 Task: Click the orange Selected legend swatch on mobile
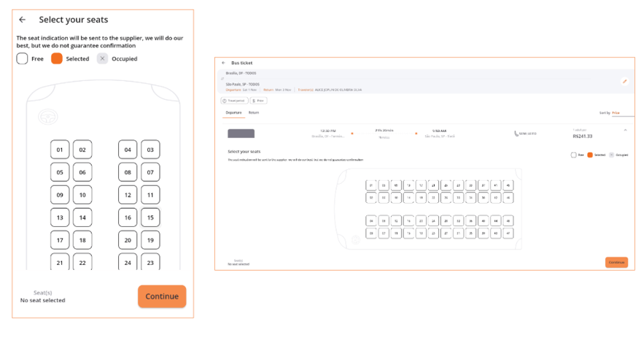(x=57, y=58)
